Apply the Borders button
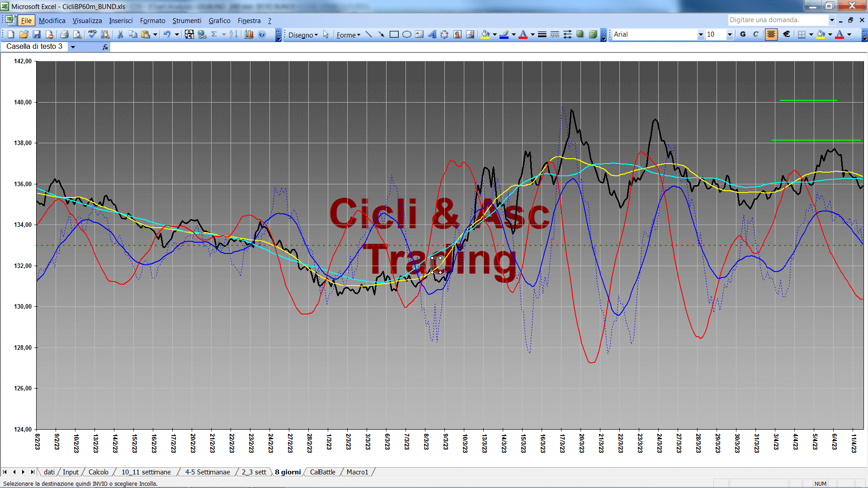 click(802, 34)
